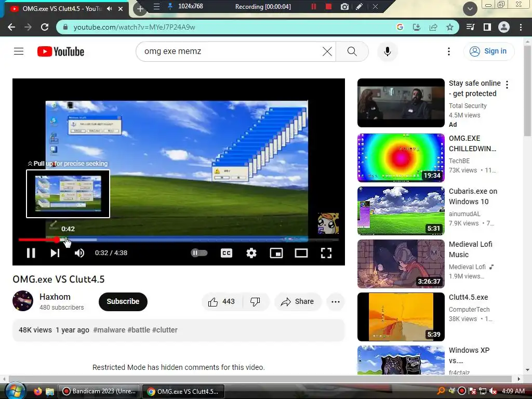
Task: Dislike the video
Action: [255, 301]
